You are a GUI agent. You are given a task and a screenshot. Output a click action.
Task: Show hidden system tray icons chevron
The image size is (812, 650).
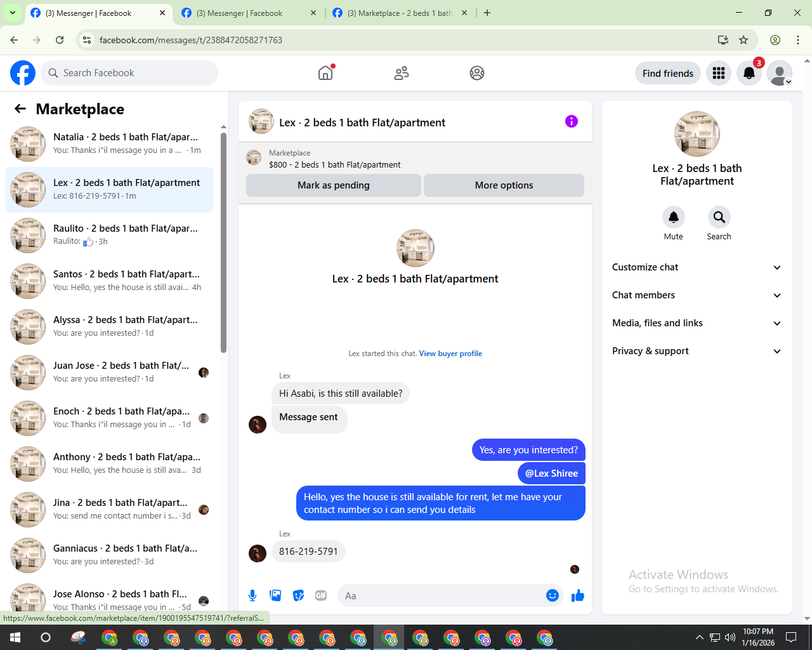(699, 637)
